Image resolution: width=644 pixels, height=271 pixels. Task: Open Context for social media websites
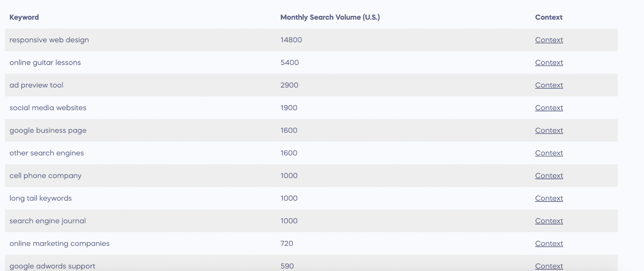[549, 108]
